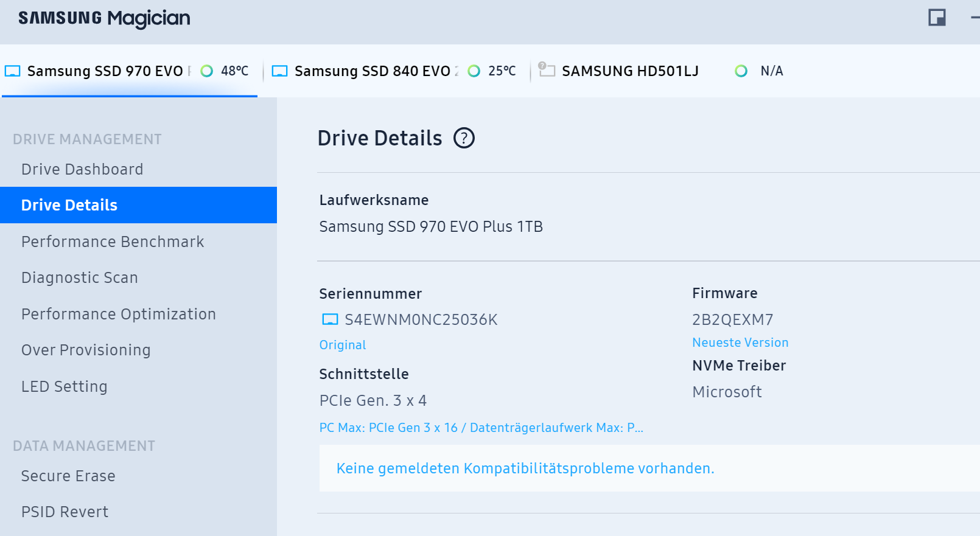Click the Schnittstelle label
The width and height of the screenshot is (980, 536).
click(x=364, y=374)
